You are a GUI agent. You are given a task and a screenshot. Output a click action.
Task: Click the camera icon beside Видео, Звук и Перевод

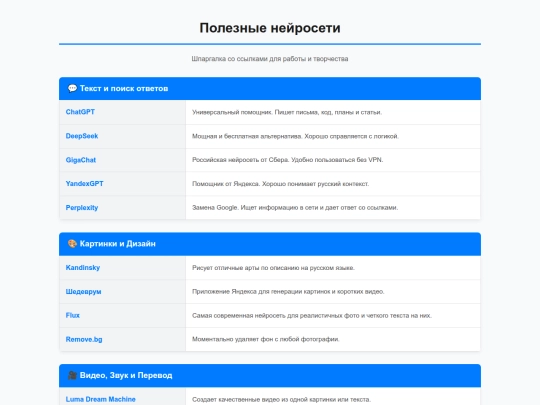pyautogui.click(x=72, y=375)
